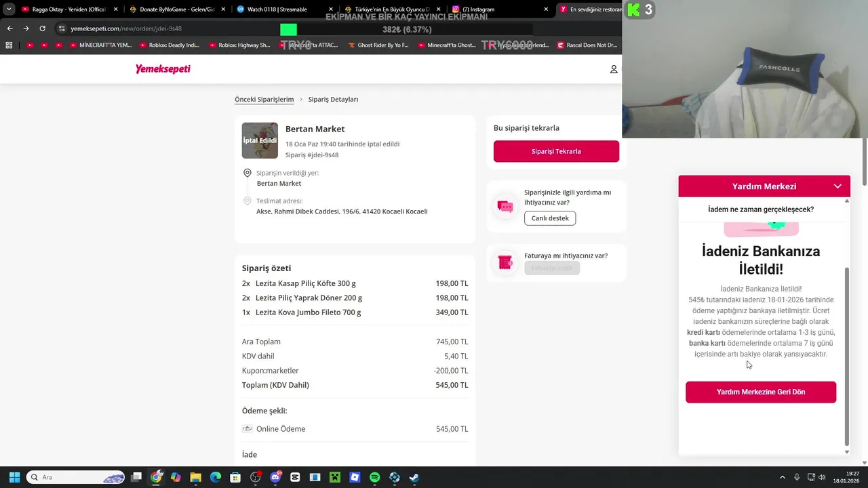Close the Instagram tab
This screenshot has width=868, height=488.
(546, 9)
